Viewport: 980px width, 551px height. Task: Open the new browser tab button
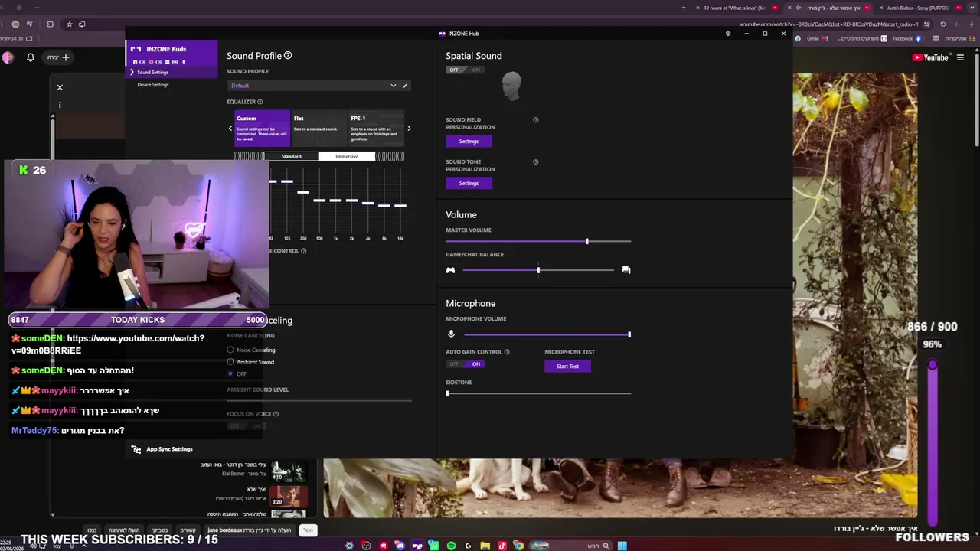click(684, 8)
